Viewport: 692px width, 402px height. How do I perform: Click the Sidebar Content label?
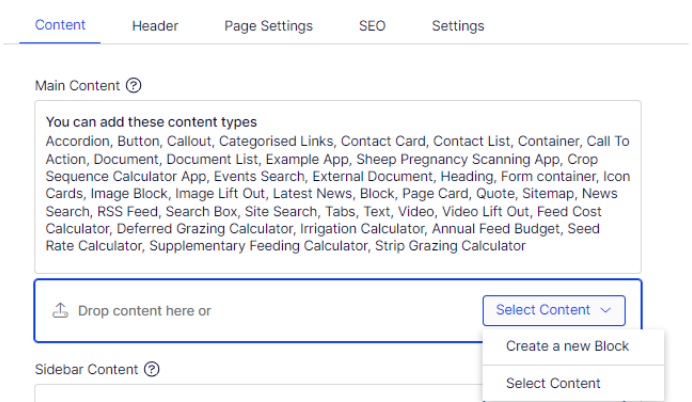pos(86,369)
